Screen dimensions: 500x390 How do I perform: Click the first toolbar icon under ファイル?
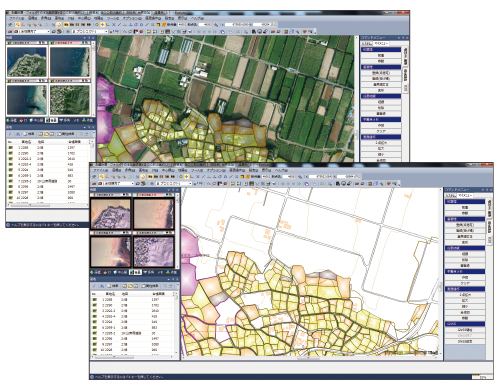pos(95,177)
